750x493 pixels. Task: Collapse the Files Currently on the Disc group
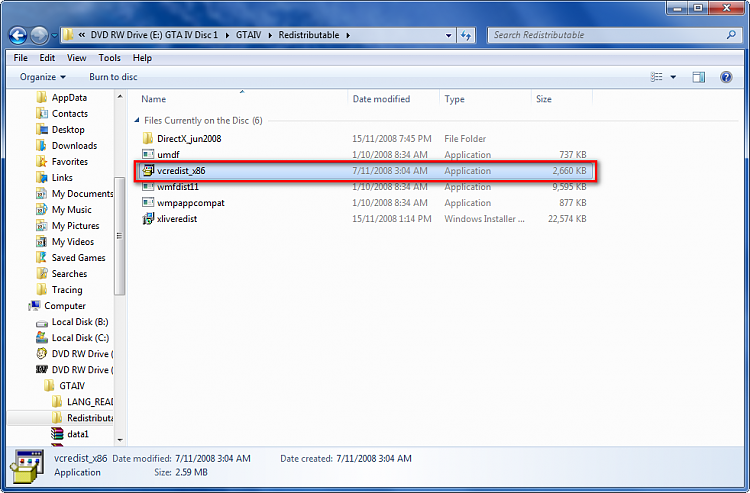[x=137, y=121]
